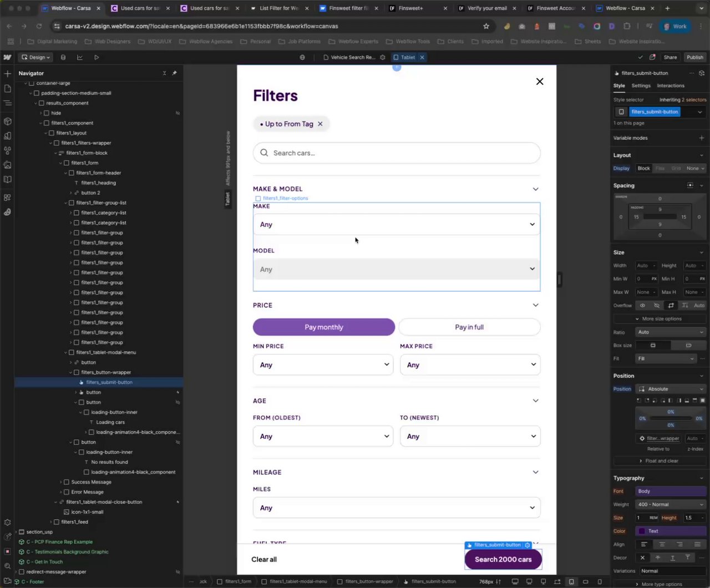
Task: Select filters1_tablet-modal-menu in Navigator
Action: [x=105, y=352]
